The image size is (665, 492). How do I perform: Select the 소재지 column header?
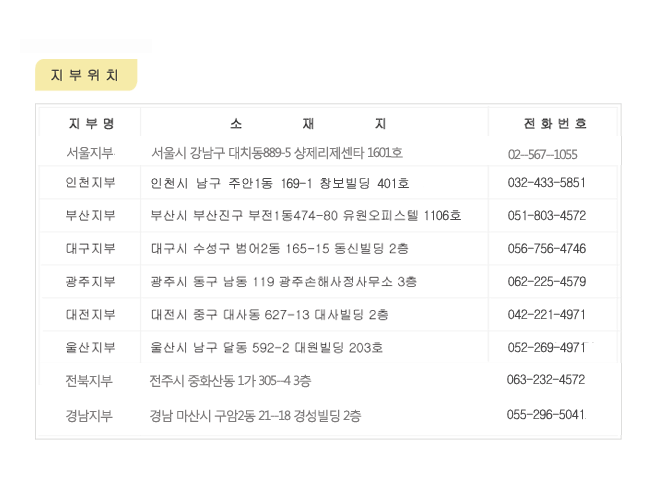[x=308, y=123]
